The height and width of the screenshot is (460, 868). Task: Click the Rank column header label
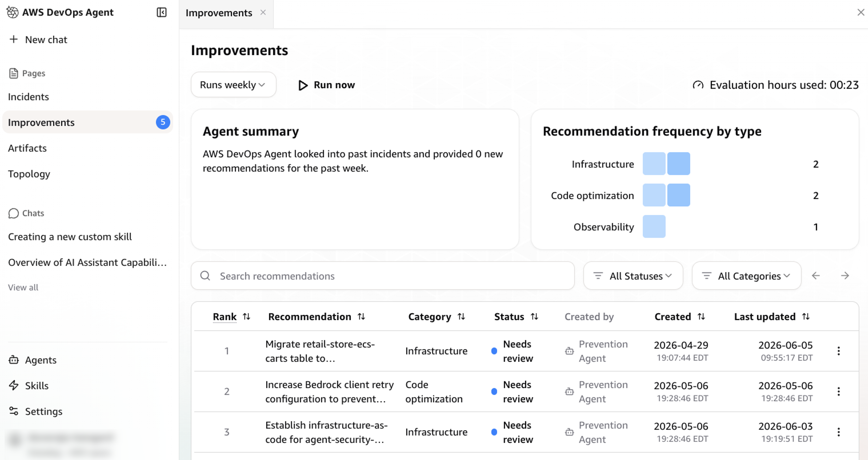224,316
